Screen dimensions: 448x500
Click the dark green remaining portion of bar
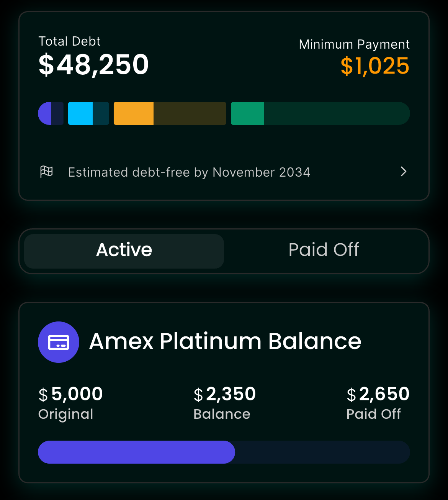pos(337,113)
